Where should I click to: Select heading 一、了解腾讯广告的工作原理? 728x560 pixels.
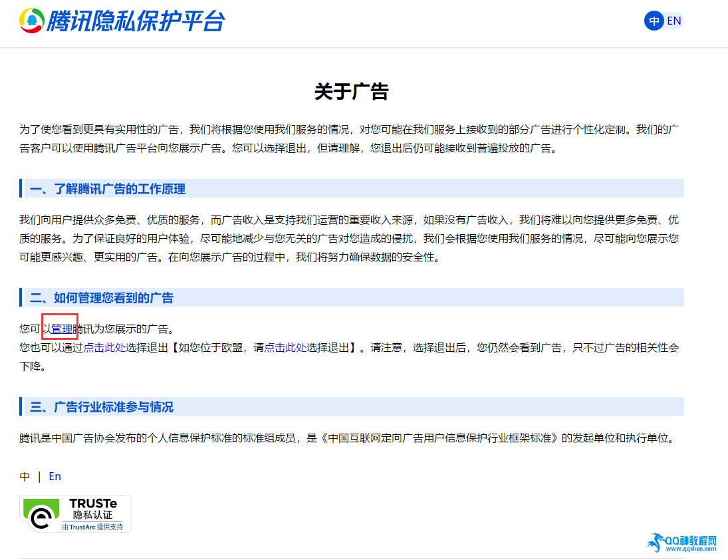pos(108,188)
